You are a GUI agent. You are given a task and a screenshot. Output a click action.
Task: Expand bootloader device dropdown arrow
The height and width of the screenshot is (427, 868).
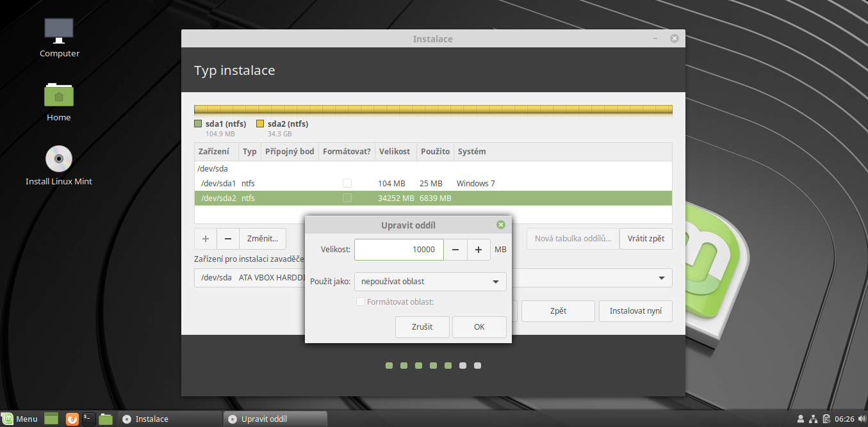pyautogui.click(x=661, y=278)
